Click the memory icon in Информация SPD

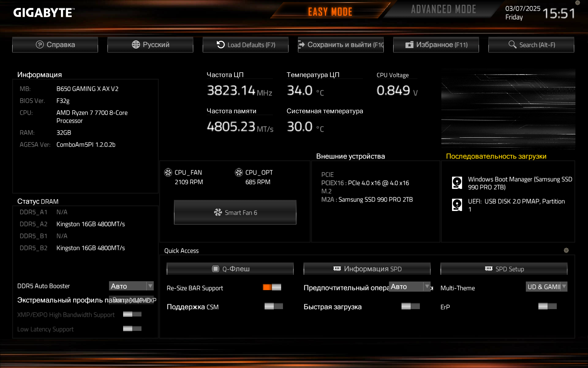click(337, 269)
